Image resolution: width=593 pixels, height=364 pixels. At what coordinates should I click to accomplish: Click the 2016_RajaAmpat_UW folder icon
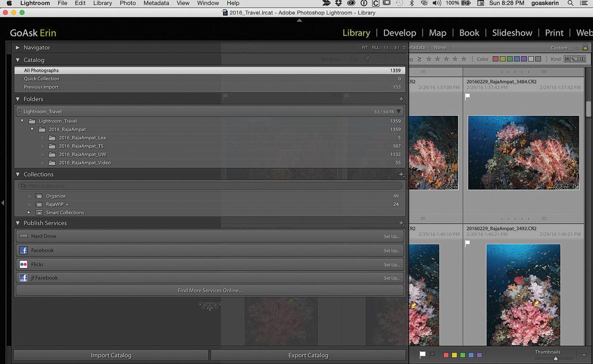pos(52,154)
